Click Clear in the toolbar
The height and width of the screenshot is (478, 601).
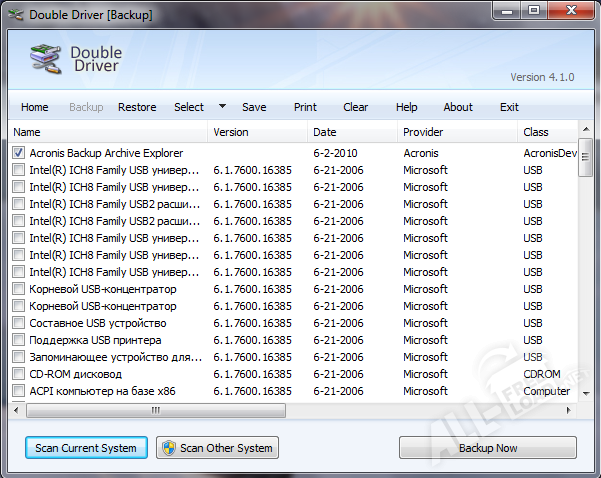355,107
